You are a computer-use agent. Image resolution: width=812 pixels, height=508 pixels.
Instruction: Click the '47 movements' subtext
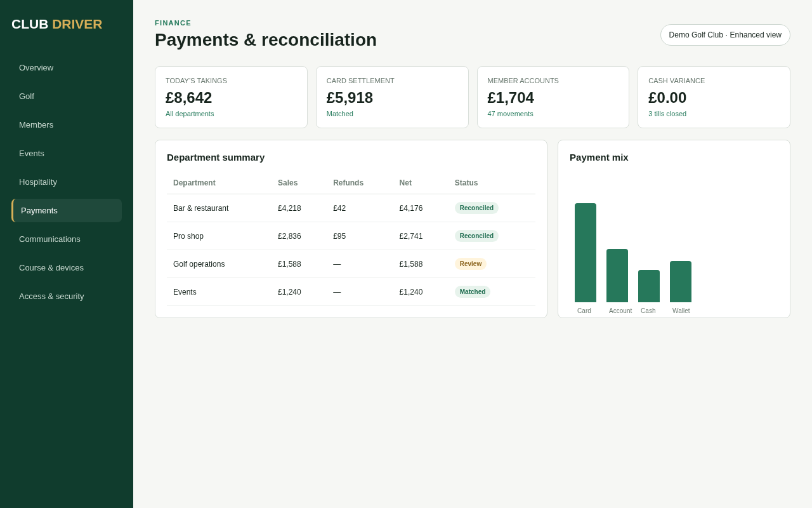coord(510,114)
